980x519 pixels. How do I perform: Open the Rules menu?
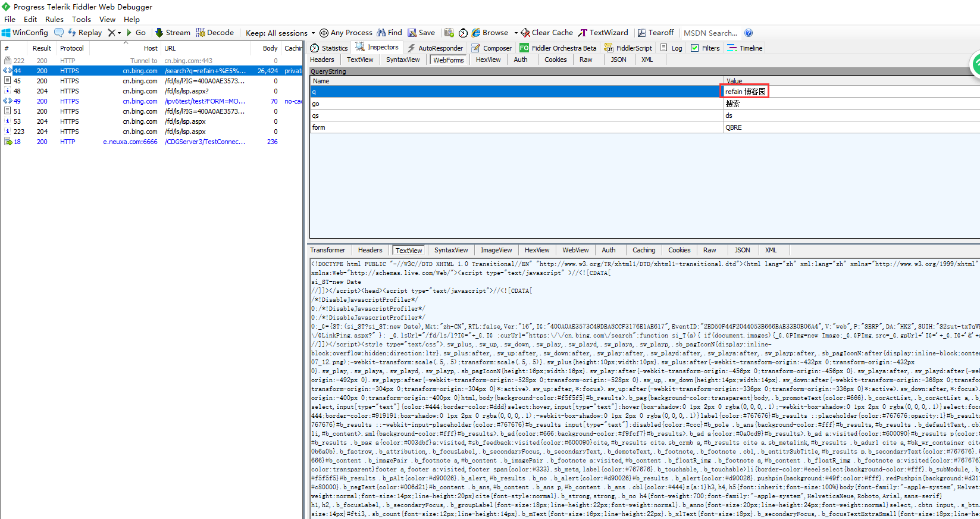(x=54, y=19)
